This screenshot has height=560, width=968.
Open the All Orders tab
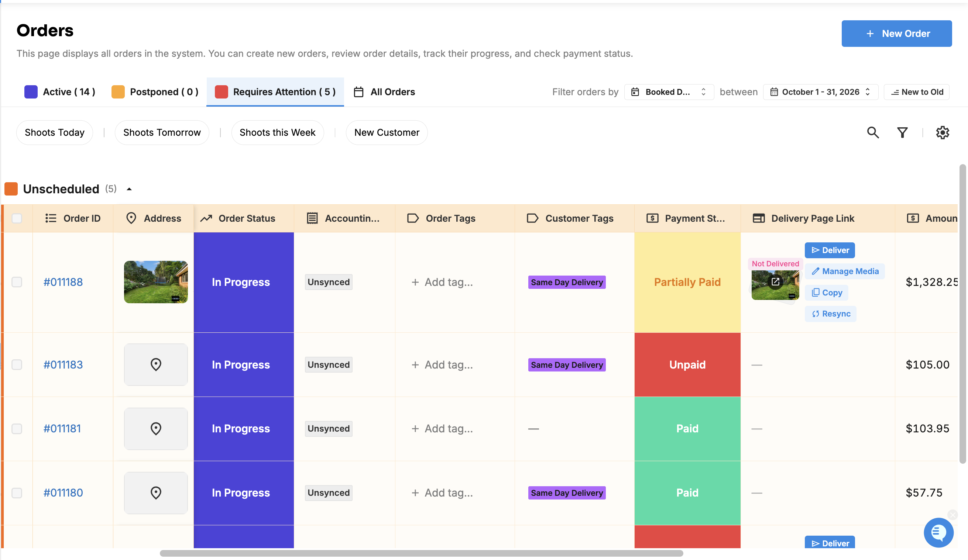(384, 92)
